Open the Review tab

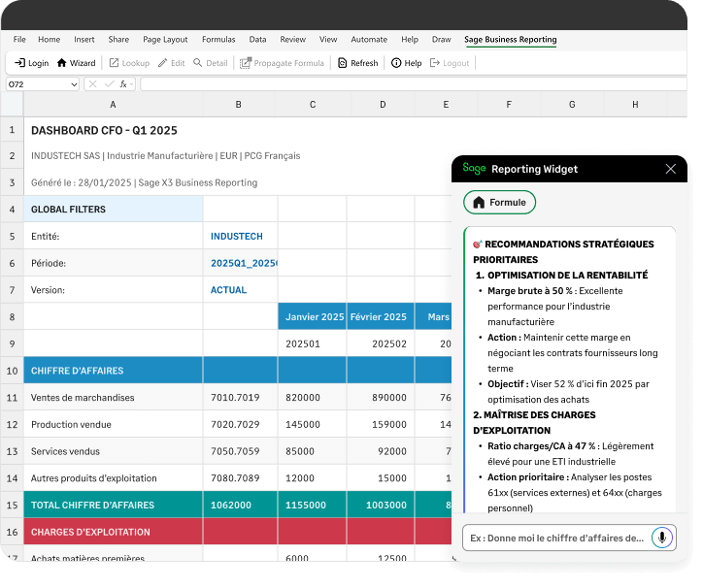293,40
